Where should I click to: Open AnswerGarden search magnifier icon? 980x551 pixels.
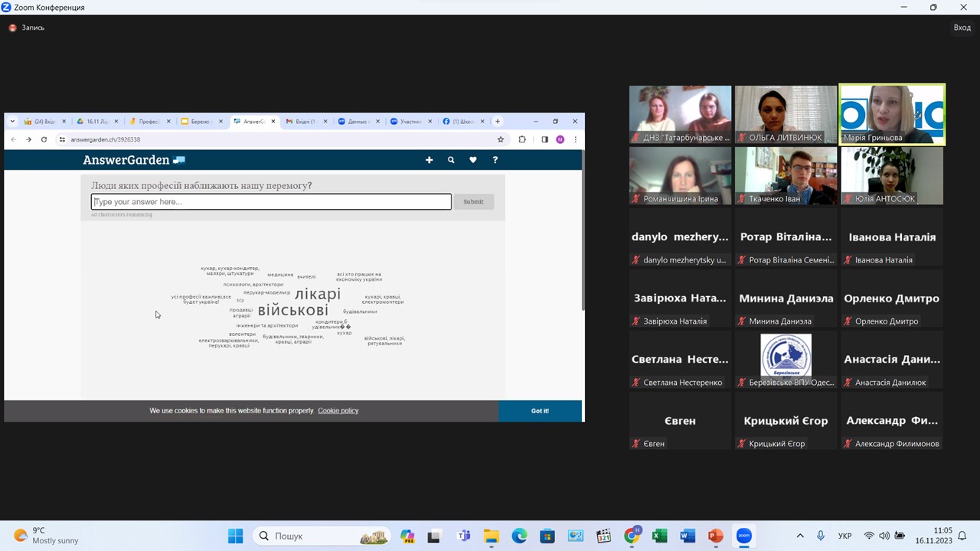[x=451, y=160]
